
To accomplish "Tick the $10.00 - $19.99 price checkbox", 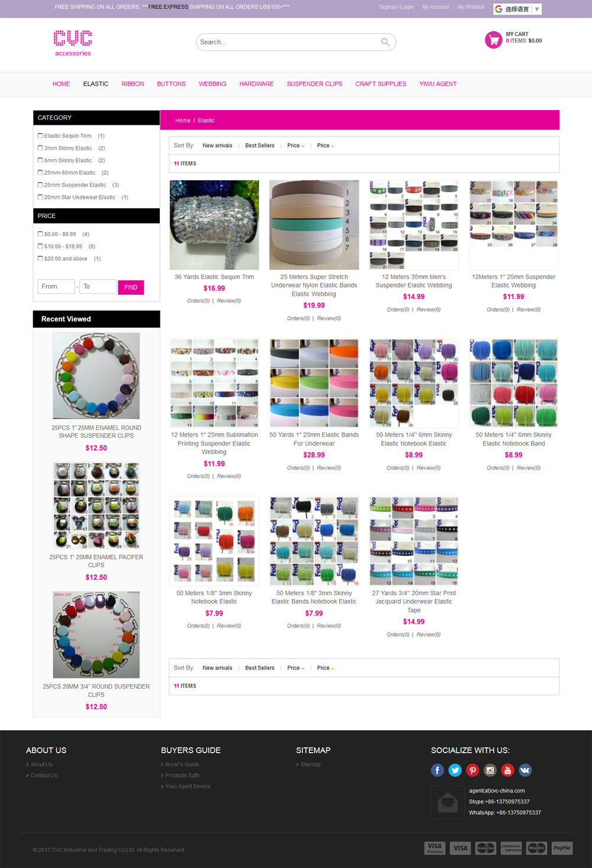I will point(40,246).
